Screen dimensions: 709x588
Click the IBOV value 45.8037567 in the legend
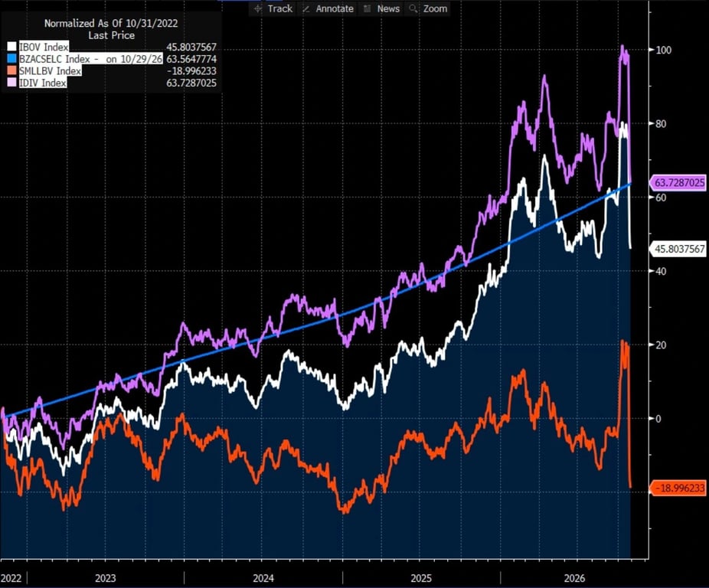pos(191,47)
